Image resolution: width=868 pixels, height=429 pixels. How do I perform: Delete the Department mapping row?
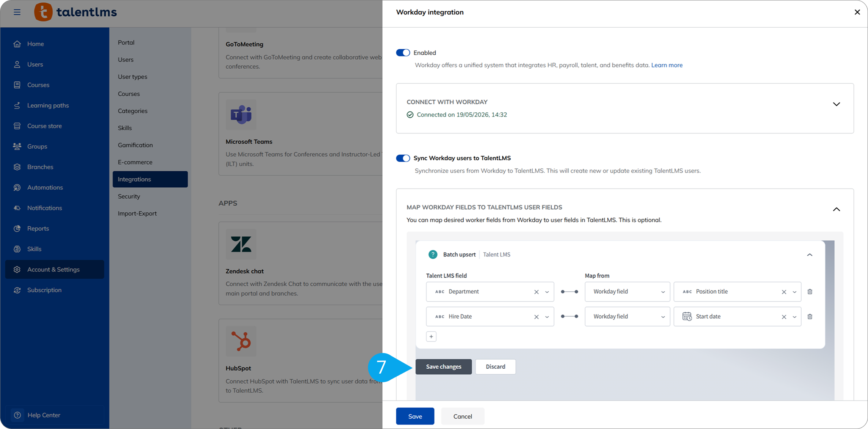click(x=810, y=292)
